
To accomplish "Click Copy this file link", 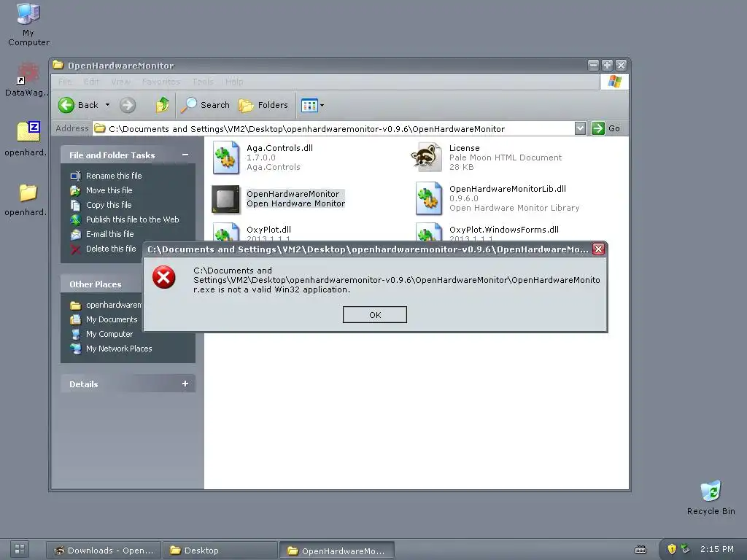I will 109,205.
